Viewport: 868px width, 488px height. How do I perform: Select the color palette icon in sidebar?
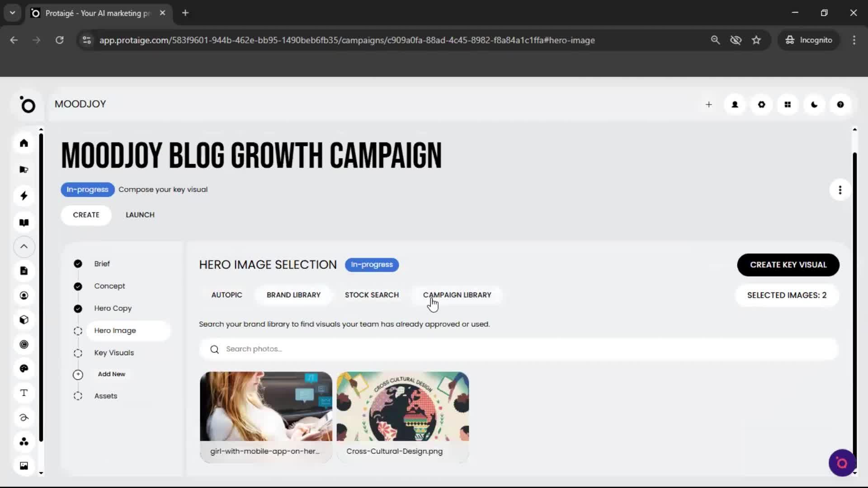(x=24, y=369)
